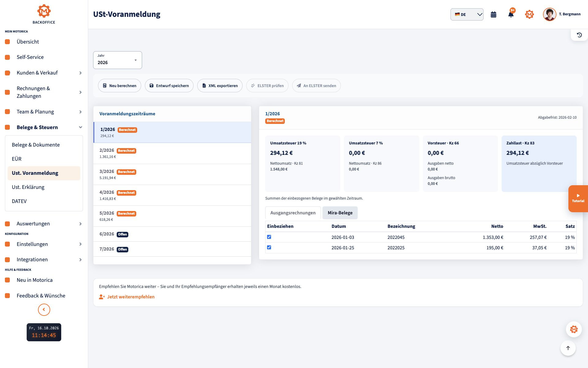Open Belege & Dokumente submenu item
Image resolution: width=588 pixels, height=368 pixels.
point(44,145)
